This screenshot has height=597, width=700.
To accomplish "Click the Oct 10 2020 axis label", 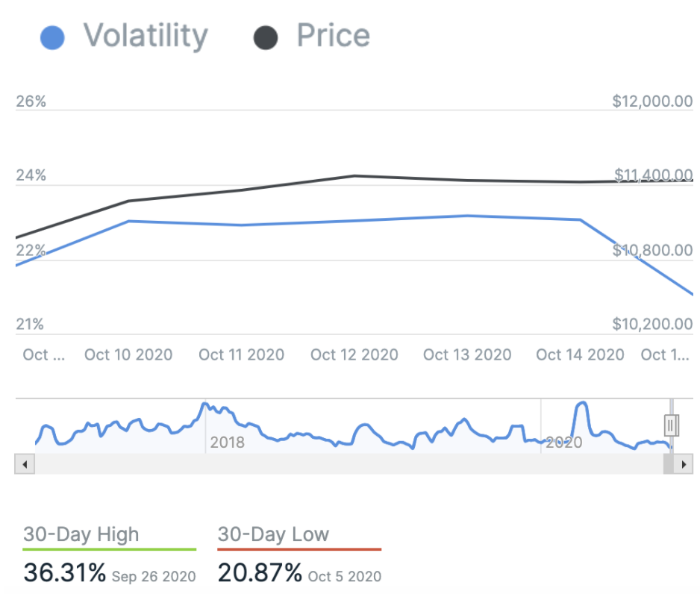I will click(128, 354).
